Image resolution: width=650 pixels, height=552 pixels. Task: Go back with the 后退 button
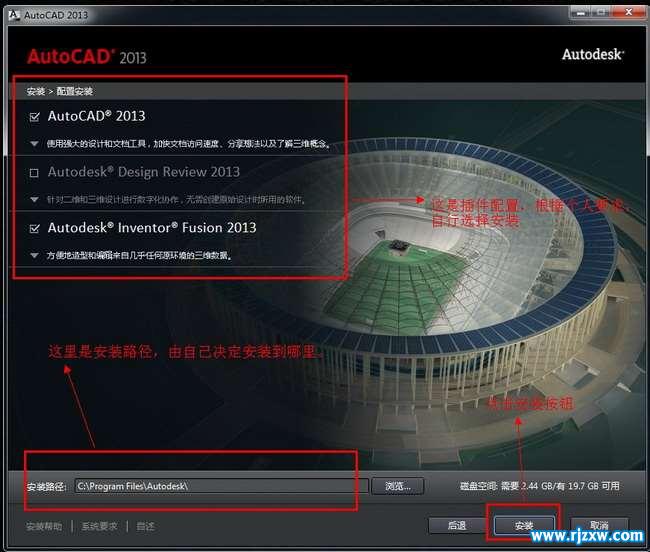tap(456, 525)
